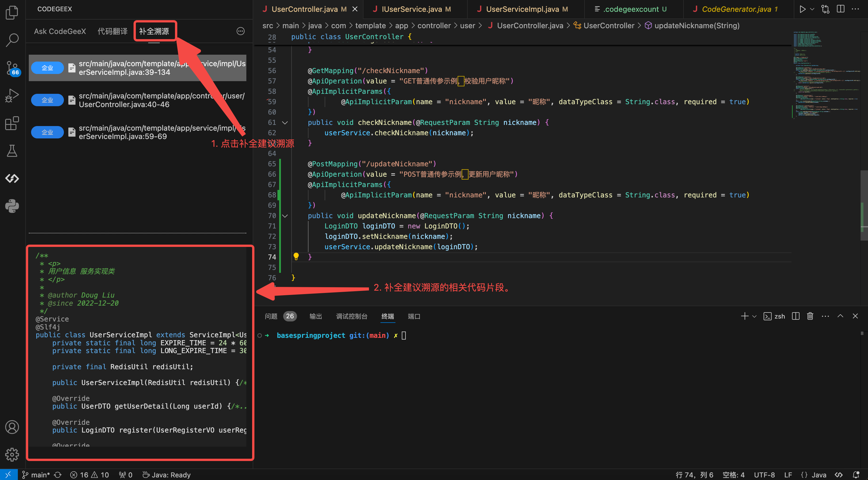868x480 pixels.
Task: Select the UserServiceImpl.java:39-134 source entry
Action: (x=138, y=68)
